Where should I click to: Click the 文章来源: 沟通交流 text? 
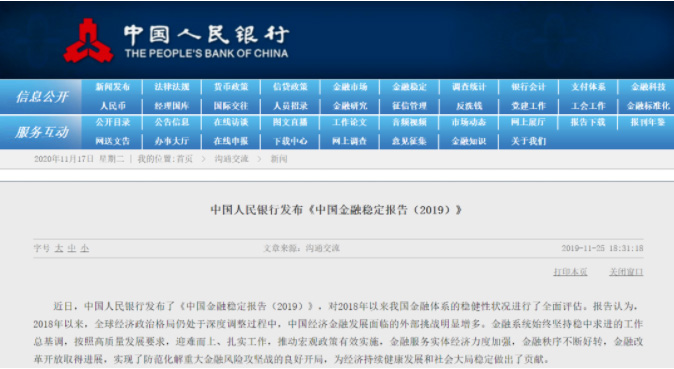click(301, 248)
